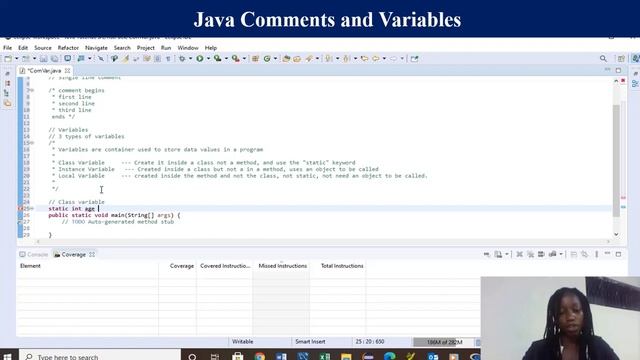Viewport: 640px width, 360px height.
Task: Click the Missed Instructions column header
Action: click(x=281, y=266)
